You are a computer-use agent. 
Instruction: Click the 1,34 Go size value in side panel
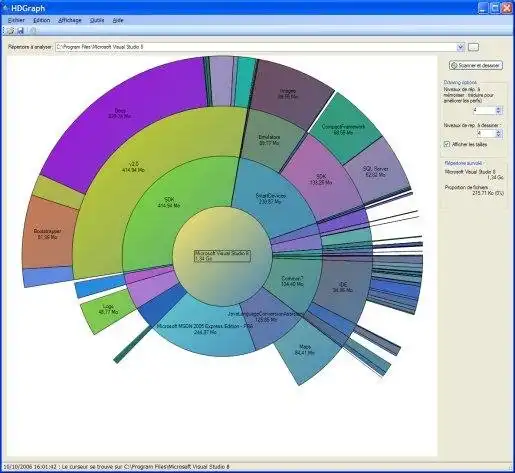tap(495, 178)
